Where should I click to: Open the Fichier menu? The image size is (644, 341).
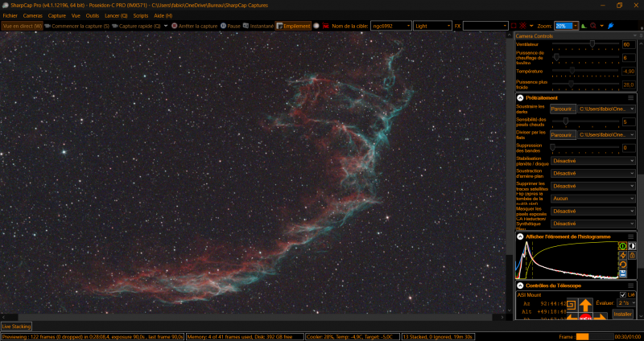tap(10, 15)
